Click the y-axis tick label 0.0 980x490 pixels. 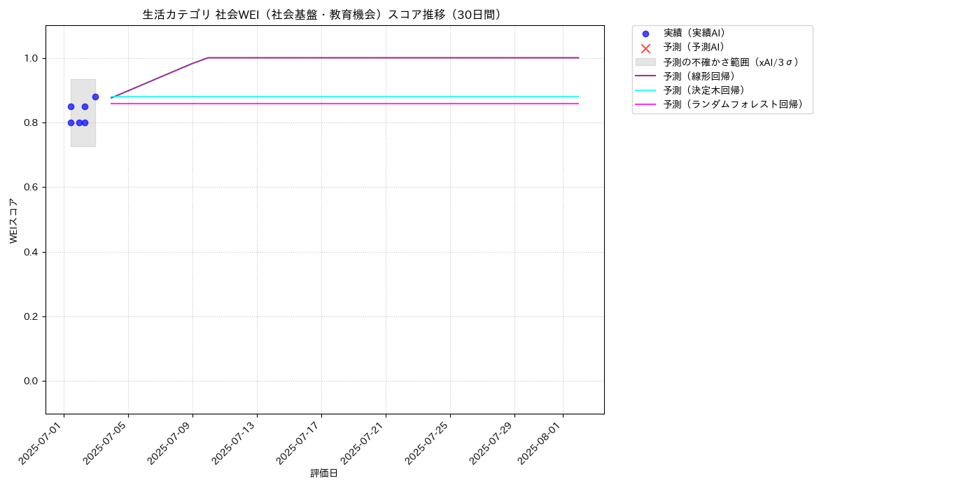click(31, 381)
